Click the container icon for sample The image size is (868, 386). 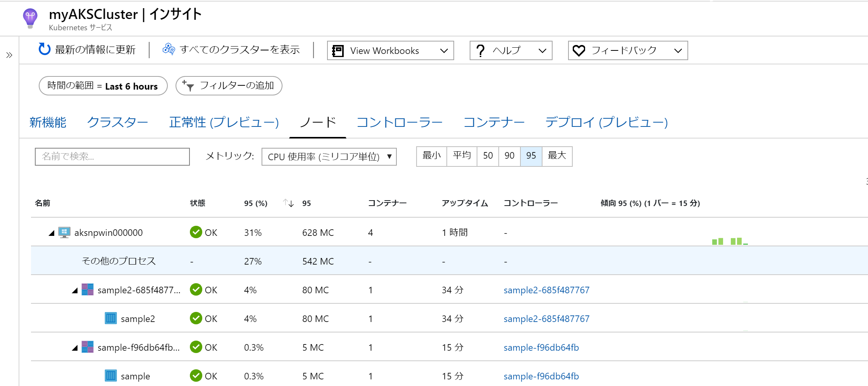point(111,376)
